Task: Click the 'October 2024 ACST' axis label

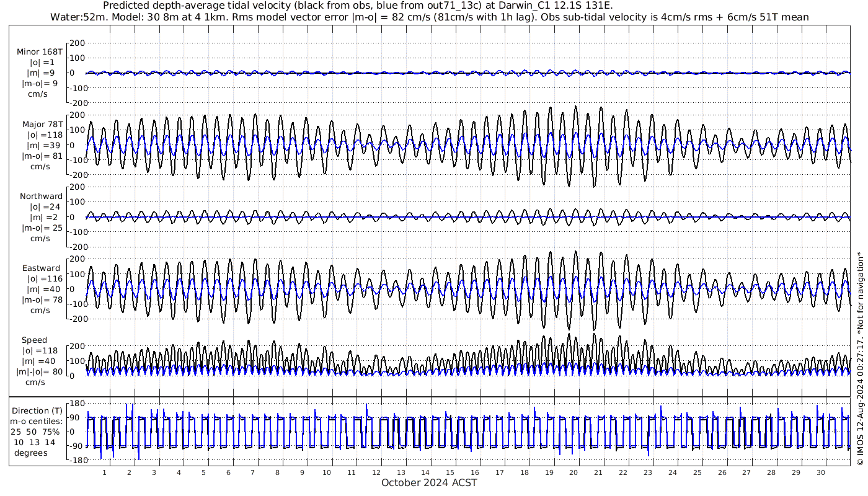Action: point(429,482)
